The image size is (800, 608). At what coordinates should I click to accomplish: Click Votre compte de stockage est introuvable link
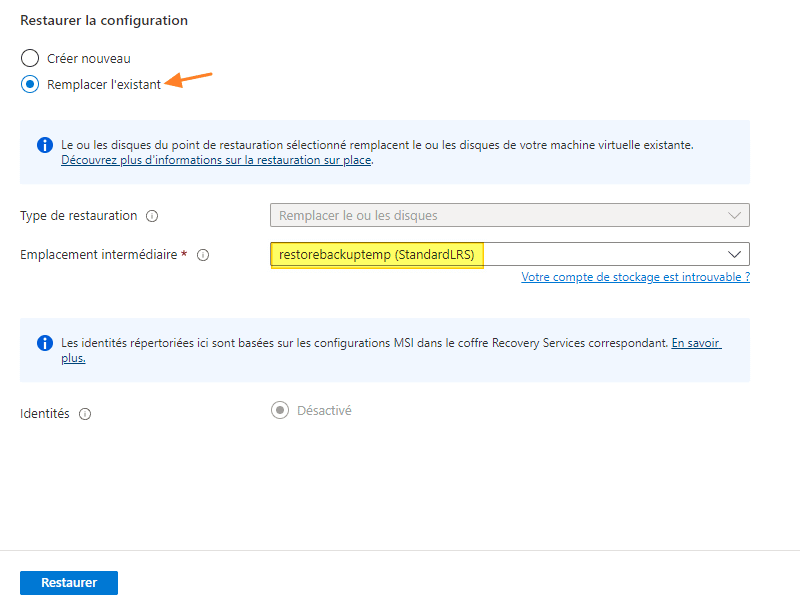pyautogui.click(x=635, y=277)
